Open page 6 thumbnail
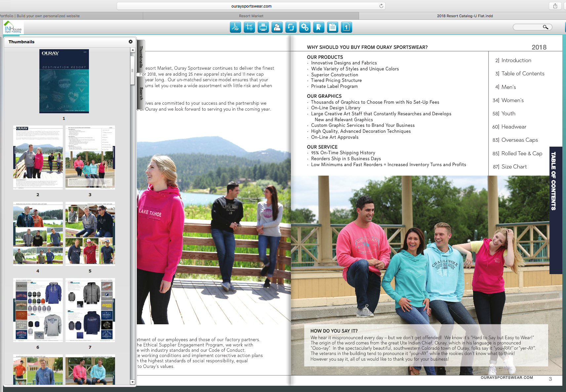The image size is (566, 392). (x=38, y=310)
